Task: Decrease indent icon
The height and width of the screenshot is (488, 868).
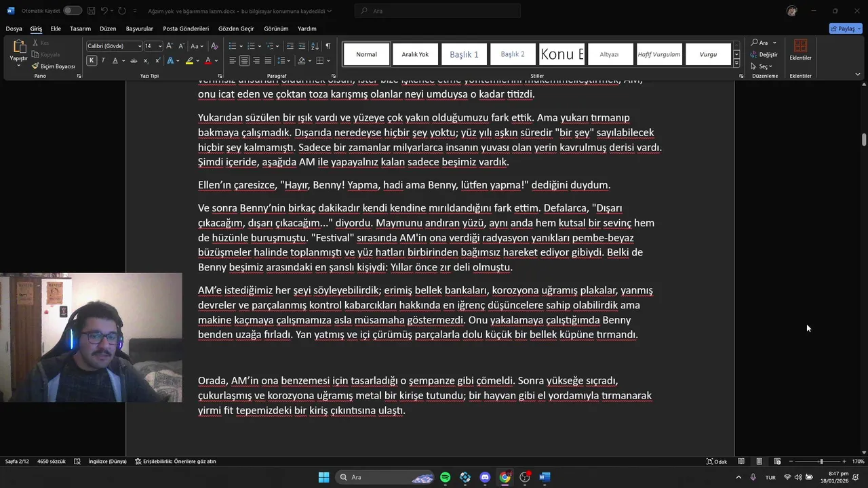Action: pos(290,45)
